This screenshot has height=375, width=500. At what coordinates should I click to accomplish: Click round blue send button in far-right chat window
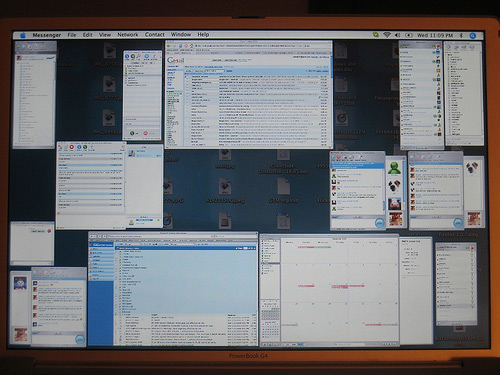(458, 223)
